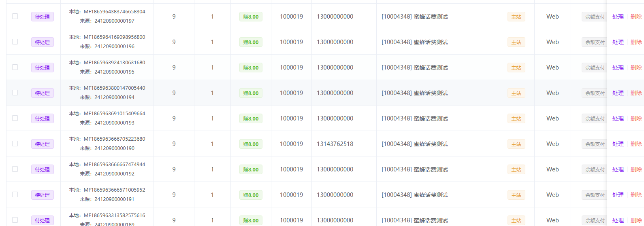
Task: Click 删除 for order source 24120900000191
Action: [x=636, y=195]
